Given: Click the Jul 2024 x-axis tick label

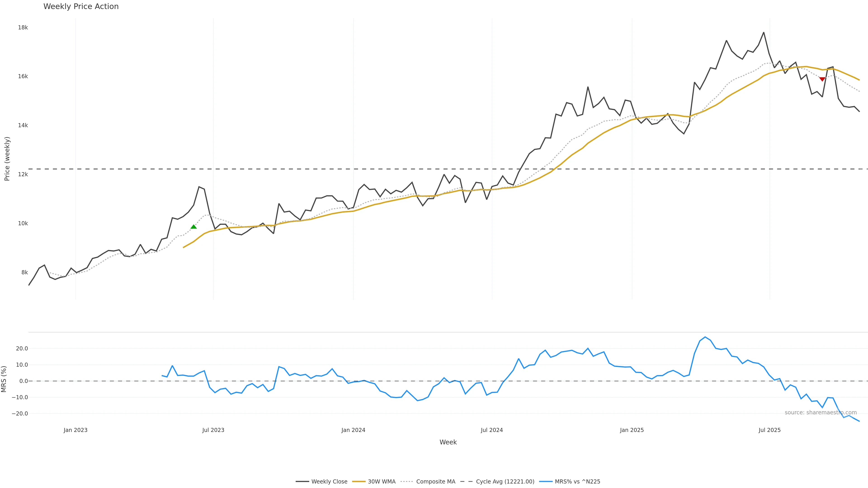Looking at the screenshot, I should point(492,430).
